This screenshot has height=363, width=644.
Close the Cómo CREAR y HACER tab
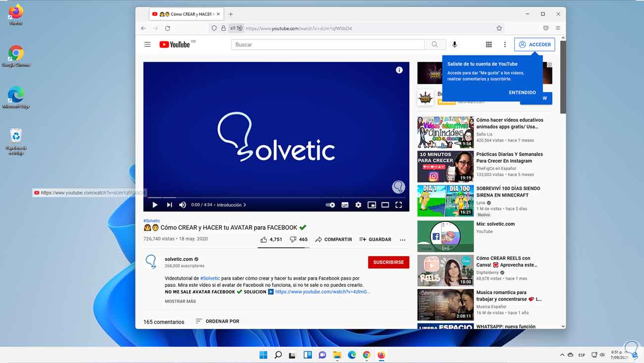pyautogui.click(x=218, y=14)
